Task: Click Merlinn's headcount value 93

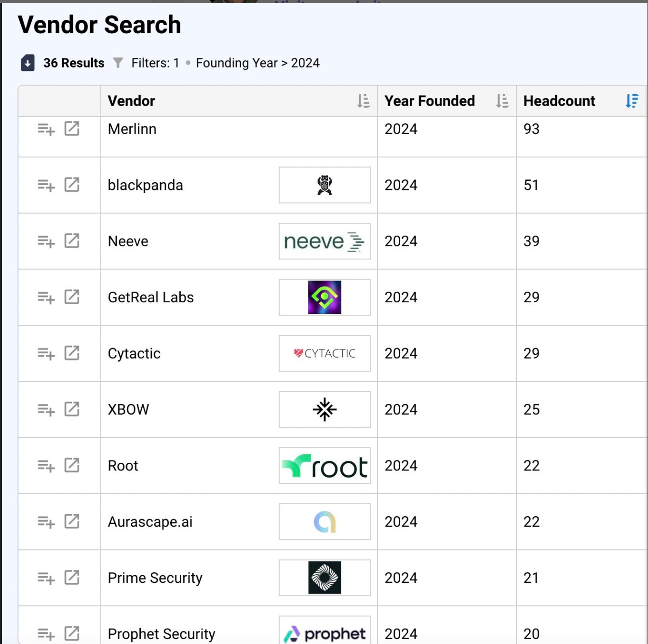Action: (531, 129)
